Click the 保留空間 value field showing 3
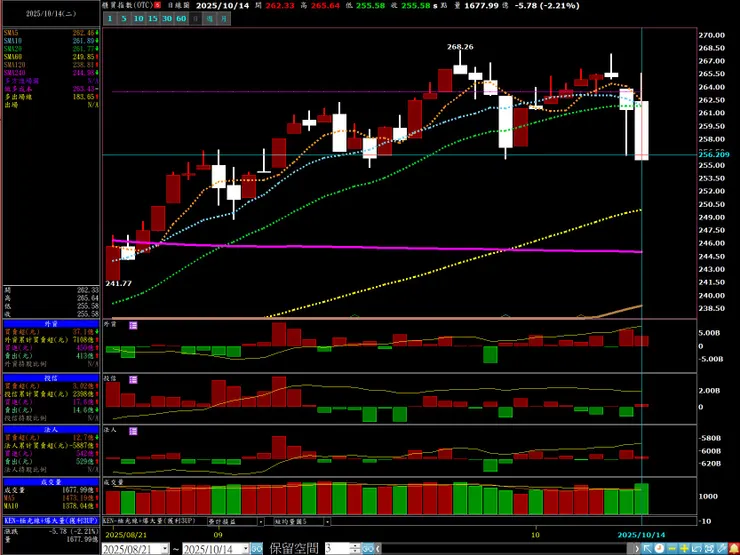The width and height of the screenshot is (740, 555). [x=337, y=548]
